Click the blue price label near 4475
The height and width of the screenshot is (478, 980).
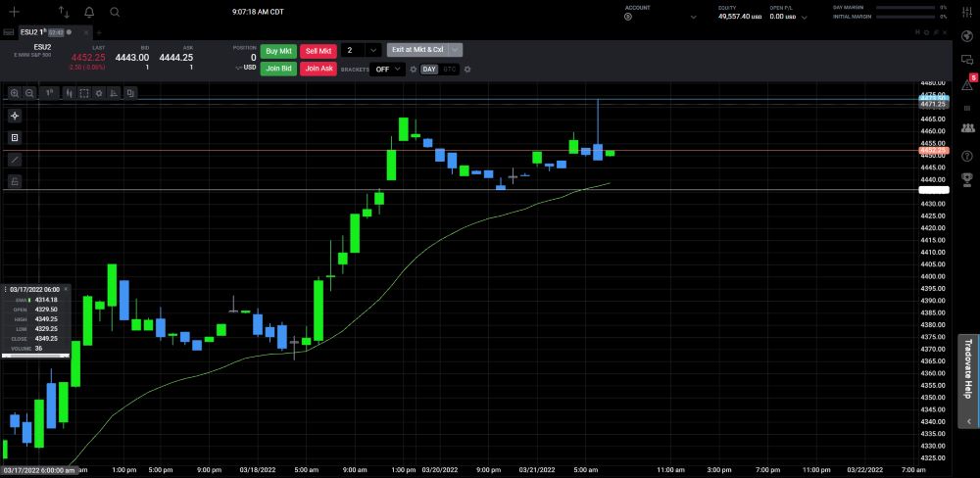[x=934, y=98]
